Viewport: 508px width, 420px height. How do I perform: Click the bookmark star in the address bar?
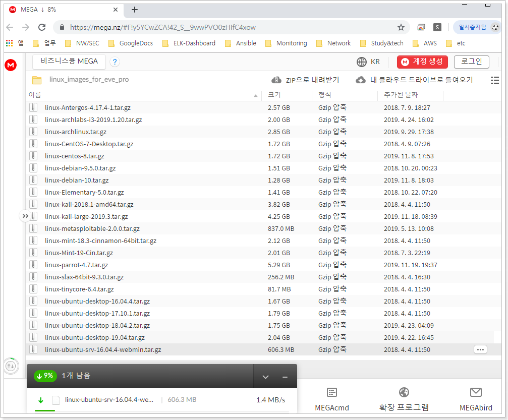pyautogui.click(x=401, y=28)
